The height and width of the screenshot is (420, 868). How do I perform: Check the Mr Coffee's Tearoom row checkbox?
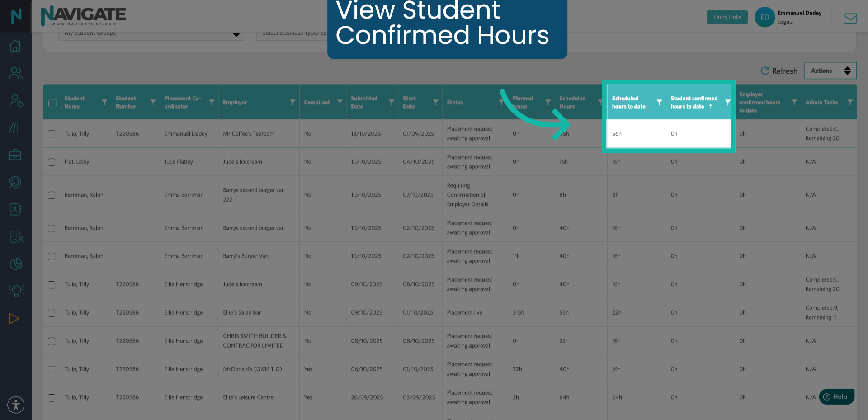pos(52,134)
